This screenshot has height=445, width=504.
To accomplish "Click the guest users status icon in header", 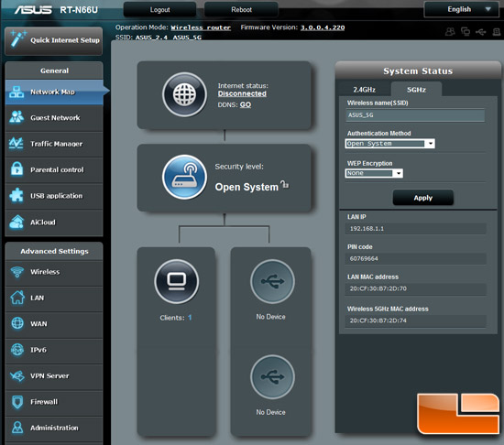I will (450, 32).
